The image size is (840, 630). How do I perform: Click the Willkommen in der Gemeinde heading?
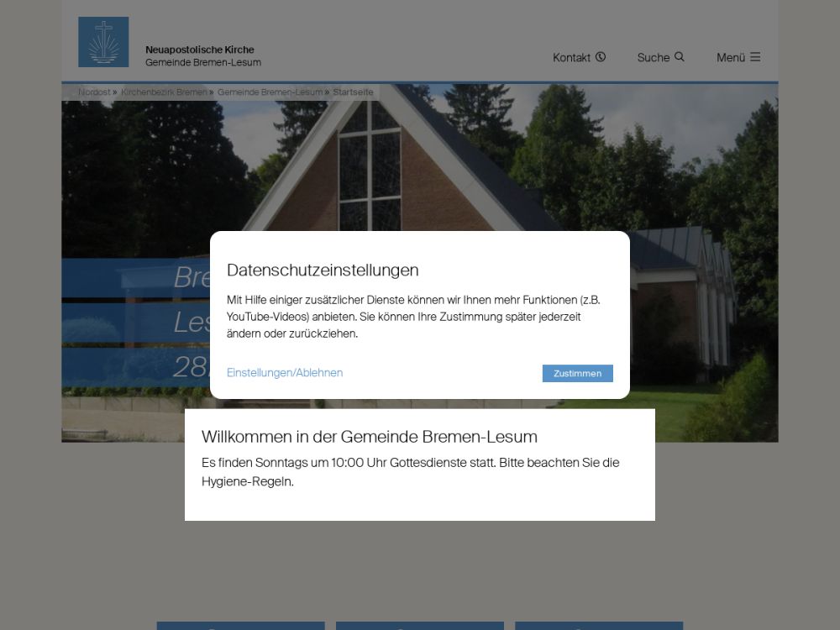369,437
